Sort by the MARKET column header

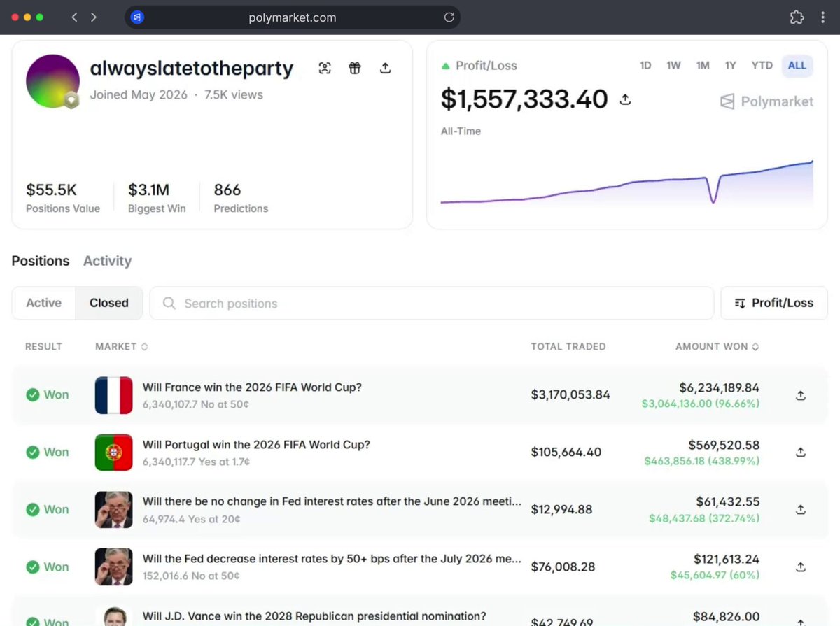click(121, 346)
